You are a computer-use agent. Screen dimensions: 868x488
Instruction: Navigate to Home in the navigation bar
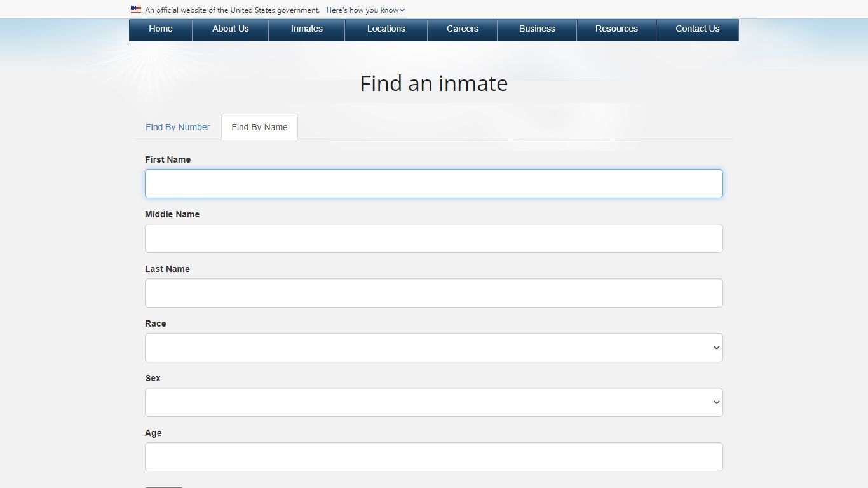point(160,29)
